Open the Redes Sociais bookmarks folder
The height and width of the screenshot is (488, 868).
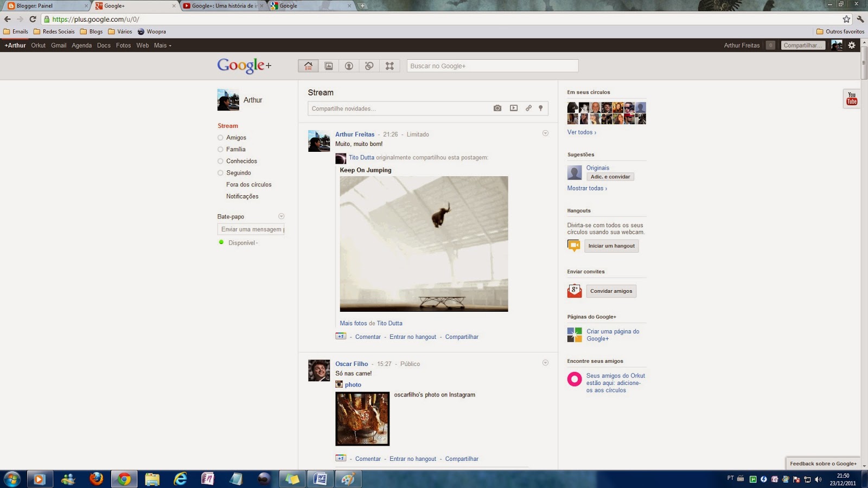click(54, 31)
